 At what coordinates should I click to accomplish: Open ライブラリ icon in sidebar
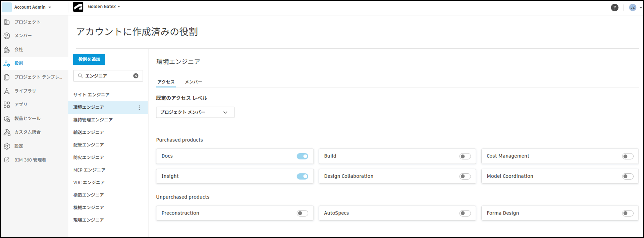click(7, 91)
